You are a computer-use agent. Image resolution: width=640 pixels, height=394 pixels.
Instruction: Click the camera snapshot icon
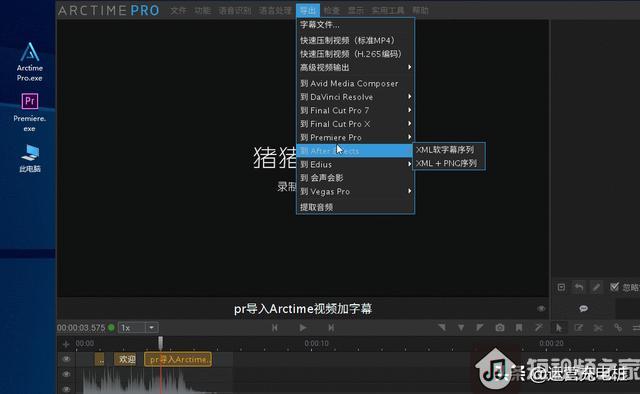click(500, 327)
